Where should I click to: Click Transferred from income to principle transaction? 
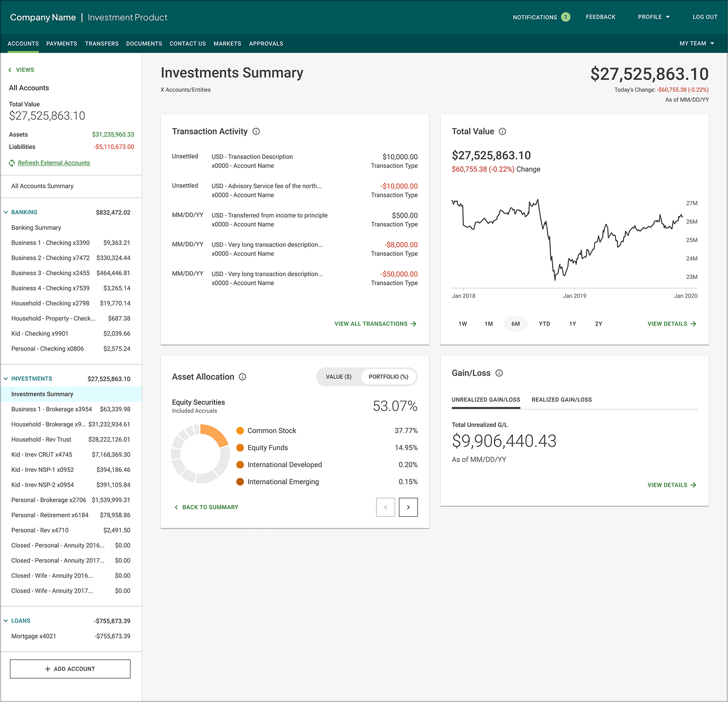(295, 220)
